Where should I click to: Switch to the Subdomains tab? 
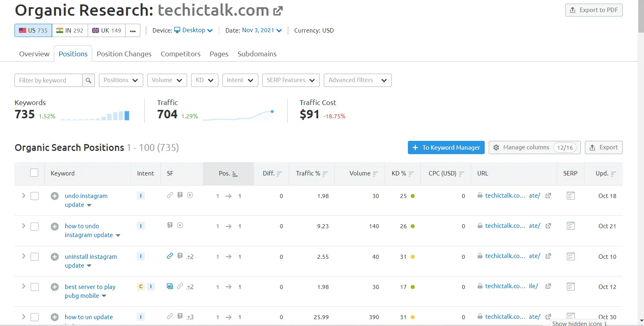pos(257,54)
